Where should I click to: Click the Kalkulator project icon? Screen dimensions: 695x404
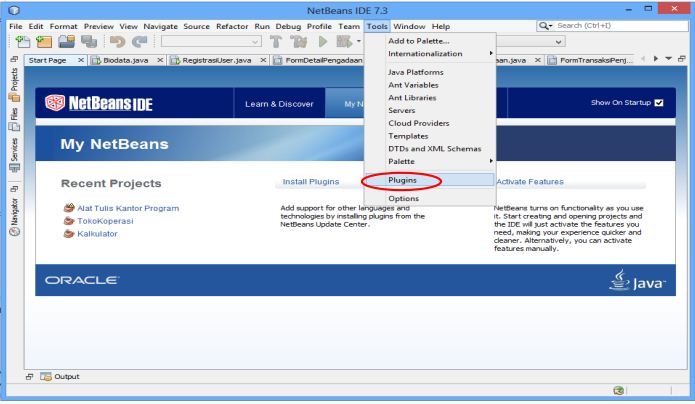click(x=69, y=233)
